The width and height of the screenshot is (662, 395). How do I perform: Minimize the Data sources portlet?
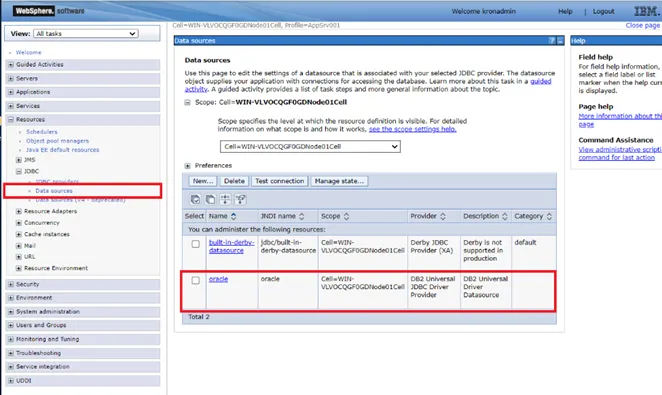point(560,41)
